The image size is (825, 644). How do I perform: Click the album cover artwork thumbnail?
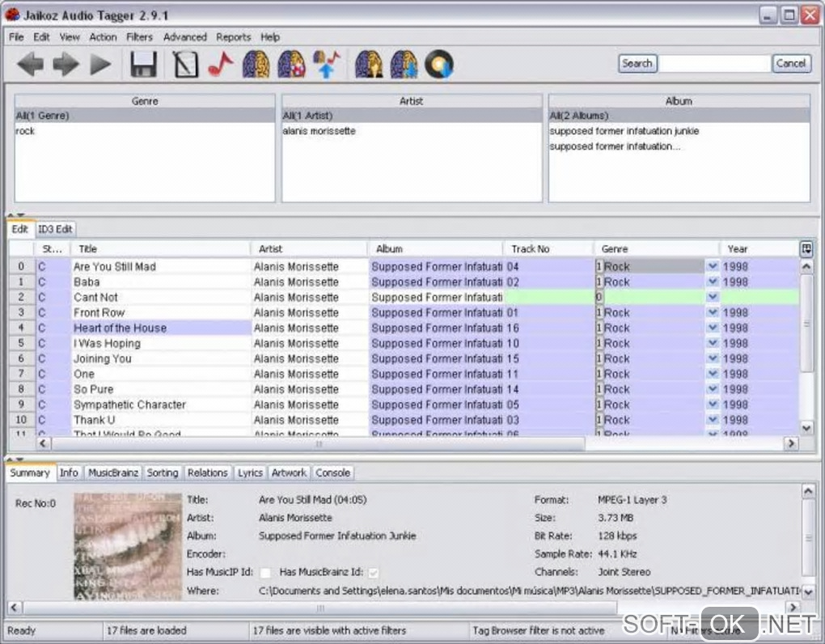coord(127,546)
